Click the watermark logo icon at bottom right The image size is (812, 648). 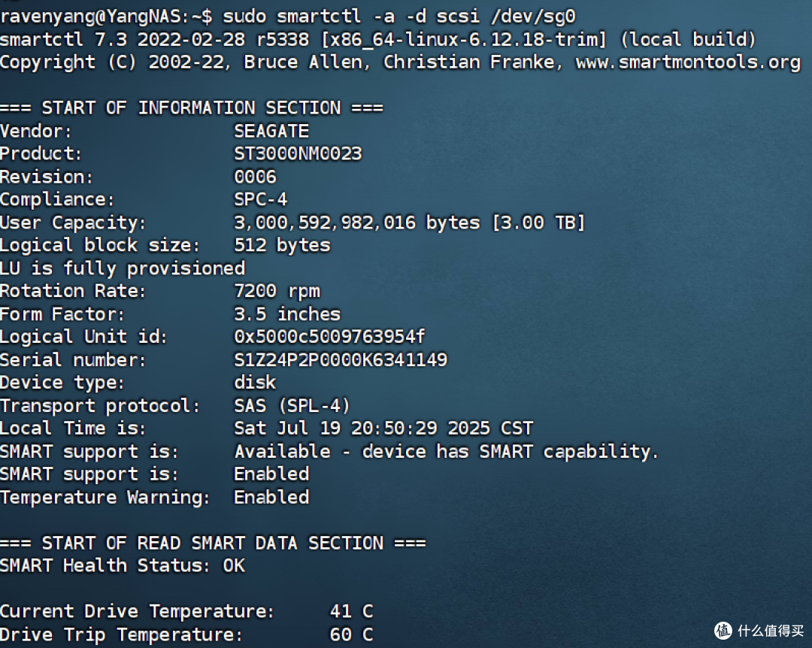click(723, 630)
